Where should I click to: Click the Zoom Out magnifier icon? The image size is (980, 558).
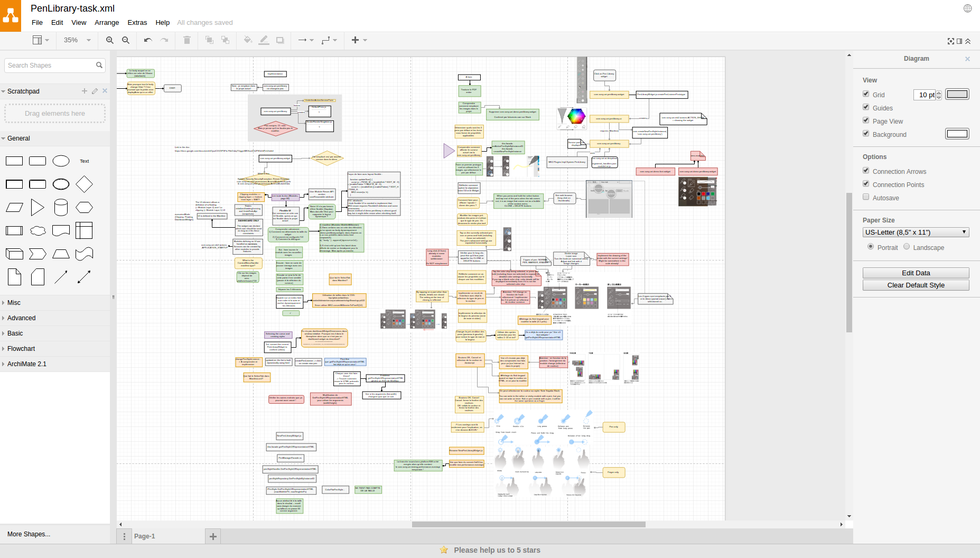click(126, 40)
